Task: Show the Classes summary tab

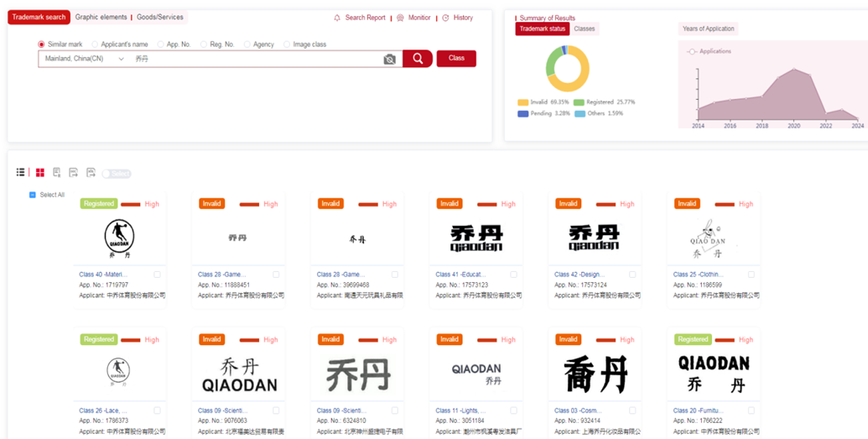Action: [585, 29]
